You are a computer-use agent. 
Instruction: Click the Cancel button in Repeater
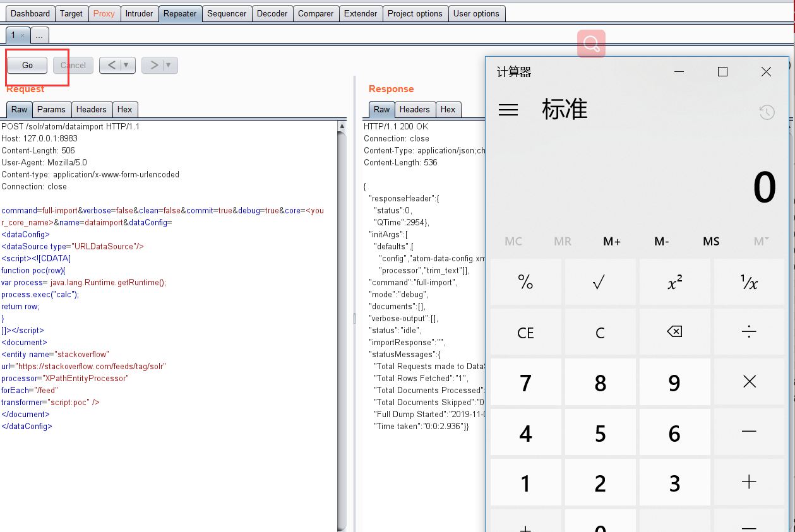[x=73, y=65]
